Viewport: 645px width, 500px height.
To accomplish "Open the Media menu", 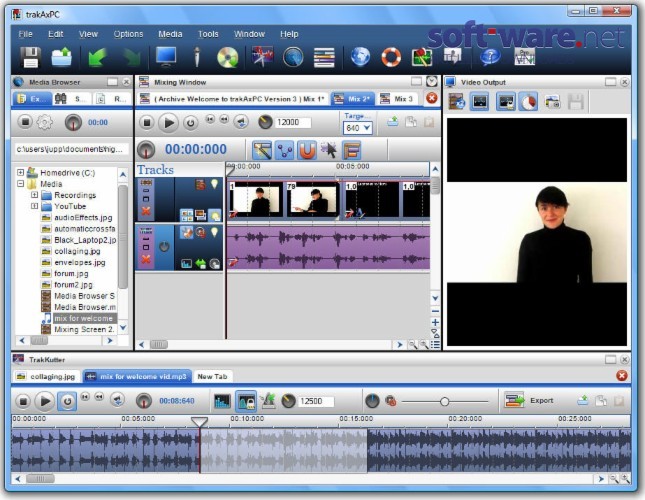I will pos(170,34).
